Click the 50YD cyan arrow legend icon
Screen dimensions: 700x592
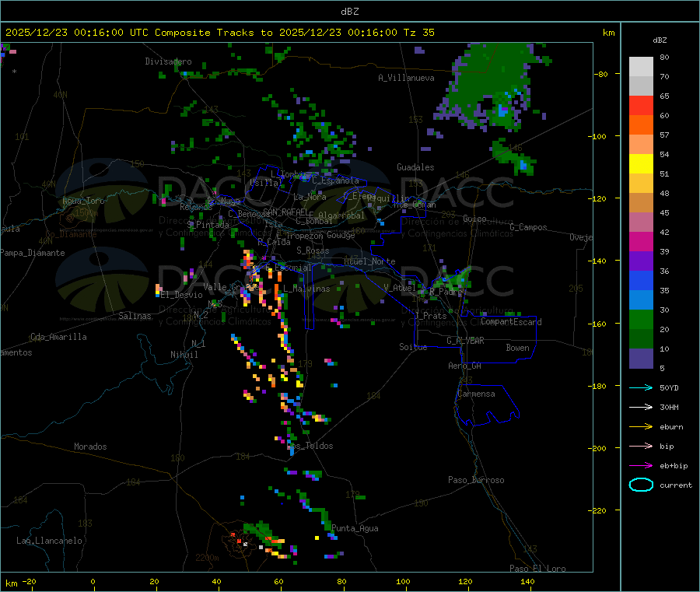click(641, 387)
